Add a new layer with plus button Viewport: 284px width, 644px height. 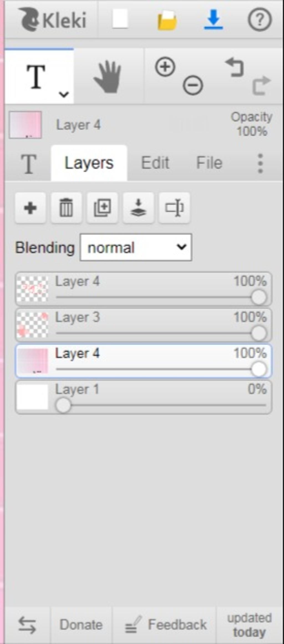pyautogui.click(x=30, y=208)
